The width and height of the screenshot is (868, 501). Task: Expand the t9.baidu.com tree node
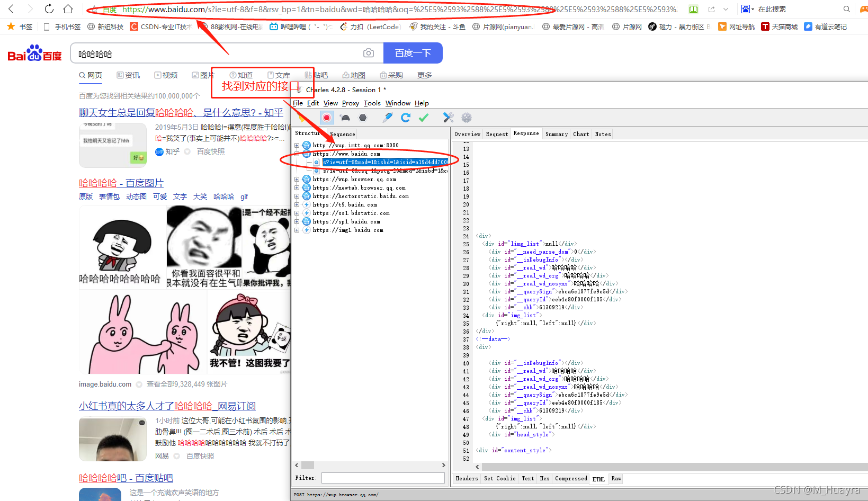pyautogui.click(x=297, y=204)
